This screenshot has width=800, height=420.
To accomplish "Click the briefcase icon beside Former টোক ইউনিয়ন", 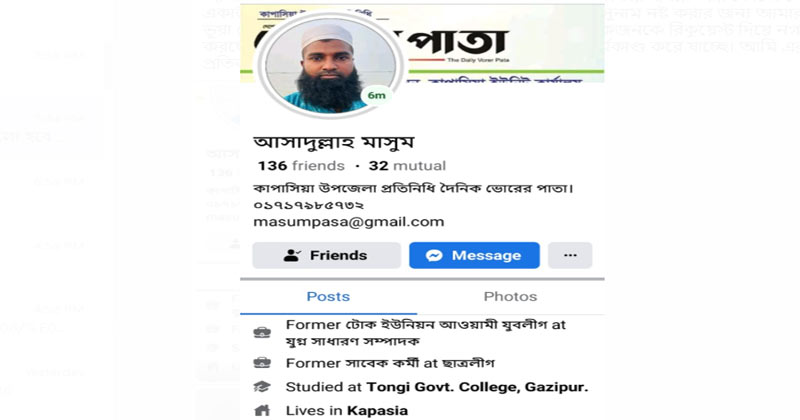I will click(262, 333).
